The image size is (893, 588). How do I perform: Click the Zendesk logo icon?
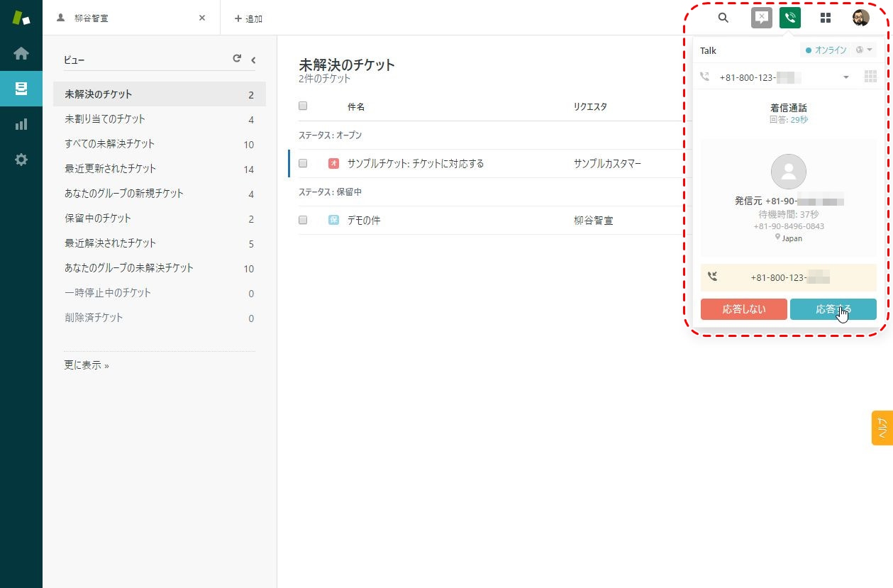pos(21,18)
